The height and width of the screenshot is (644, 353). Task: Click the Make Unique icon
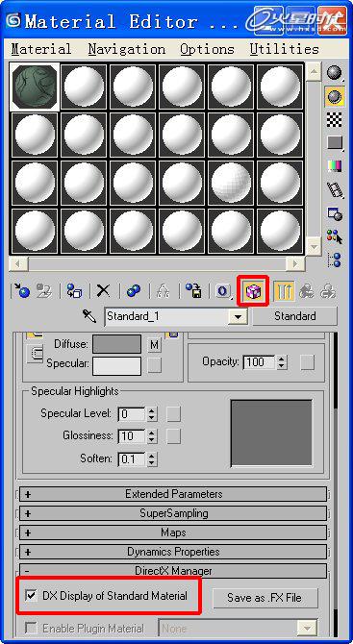(164, 291)
